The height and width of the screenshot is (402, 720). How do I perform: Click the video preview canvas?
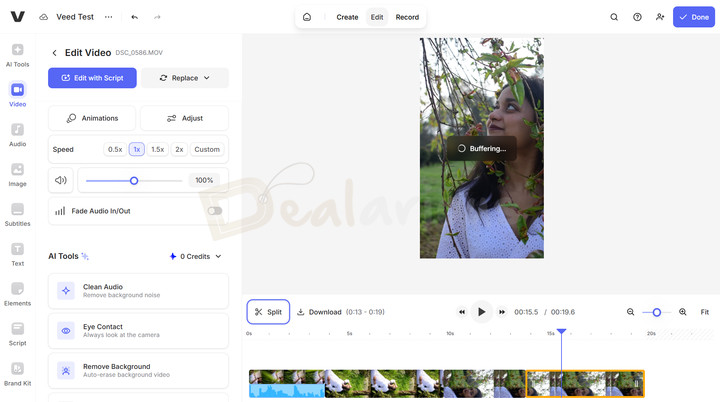click(x=482, y=148)
